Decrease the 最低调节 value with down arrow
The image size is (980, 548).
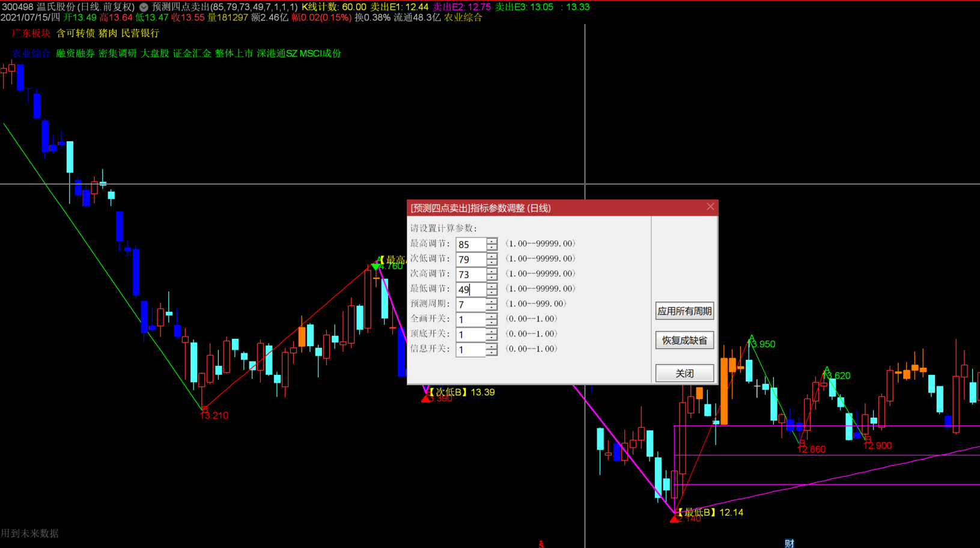(492, 293)
